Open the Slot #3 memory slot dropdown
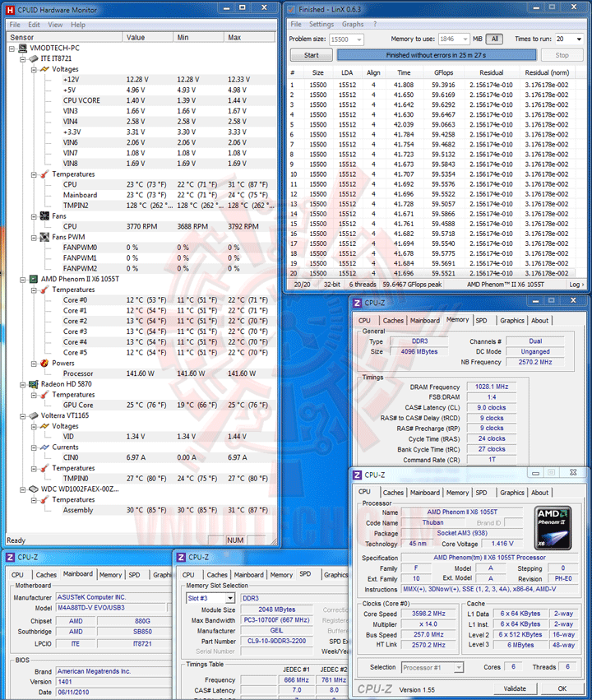 point(229,598)
